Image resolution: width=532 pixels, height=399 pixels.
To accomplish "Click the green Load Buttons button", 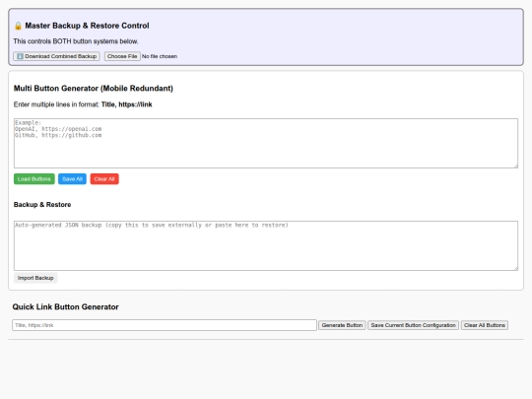I will pyautogui.click(x=34, y=178).
